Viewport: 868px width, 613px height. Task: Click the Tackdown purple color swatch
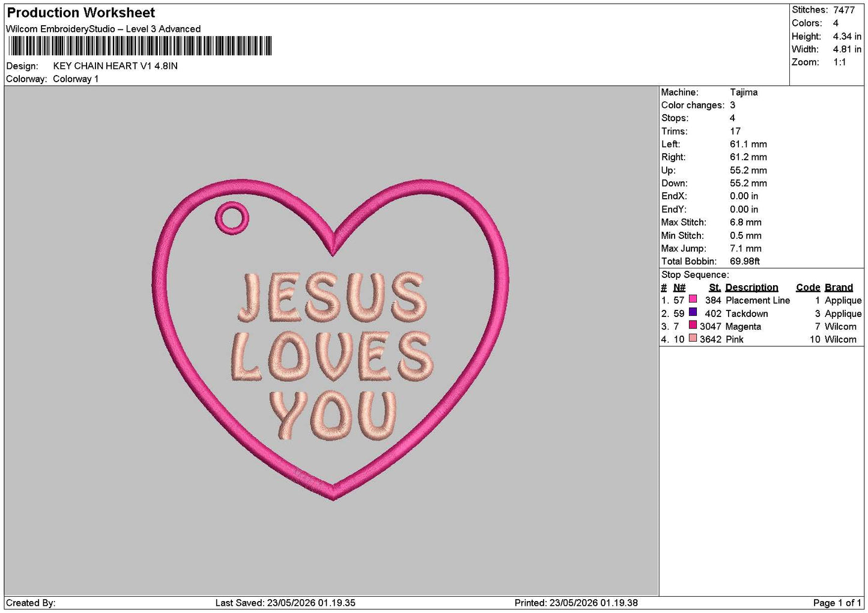(693, 312)
